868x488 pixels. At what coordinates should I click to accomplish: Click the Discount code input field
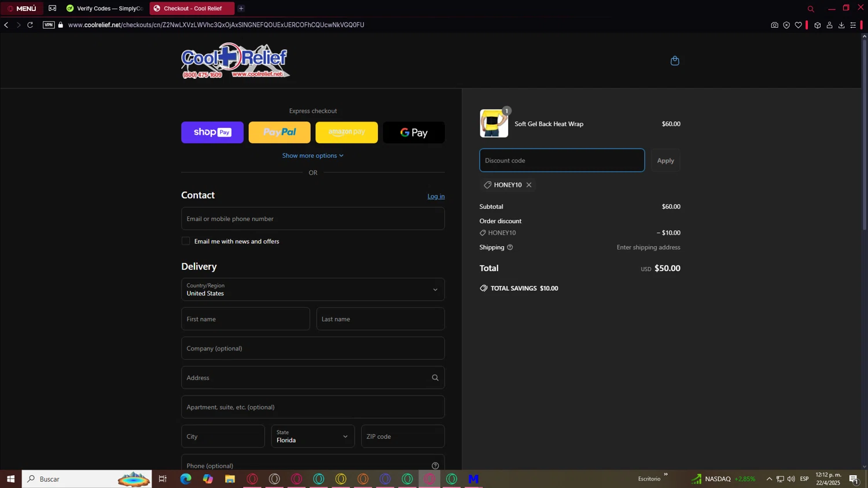pos(562,160)
